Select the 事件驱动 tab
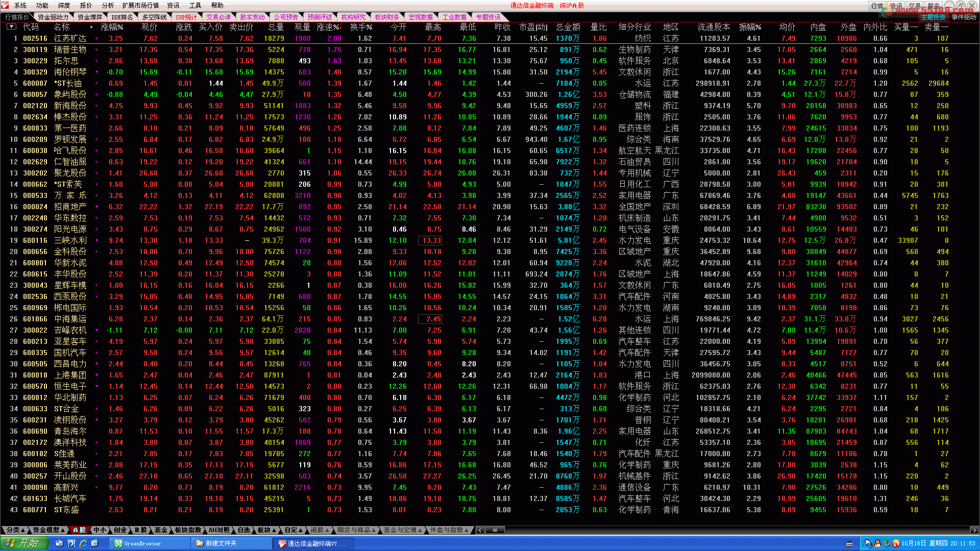 click(x=964, y=17)
